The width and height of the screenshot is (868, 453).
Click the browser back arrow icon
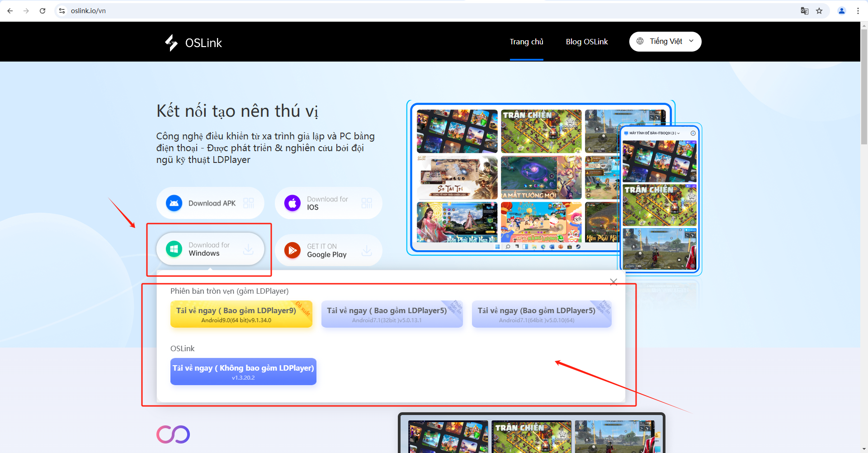pyautogui.click(x=10, y=11)
